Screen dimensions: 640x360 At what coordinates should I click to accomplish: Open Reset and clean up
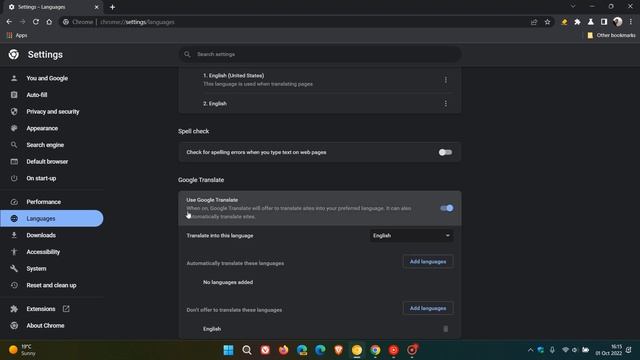click(x=51, y=285)
